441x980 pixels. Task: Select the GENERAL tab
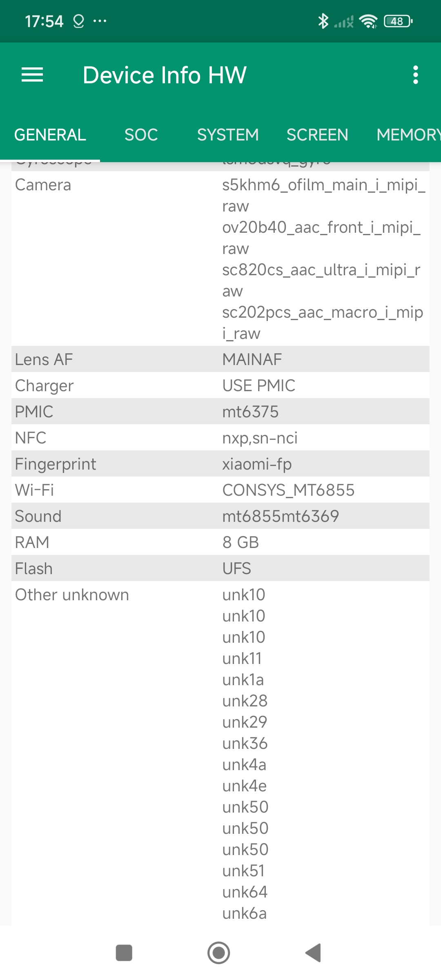[50, 135]
